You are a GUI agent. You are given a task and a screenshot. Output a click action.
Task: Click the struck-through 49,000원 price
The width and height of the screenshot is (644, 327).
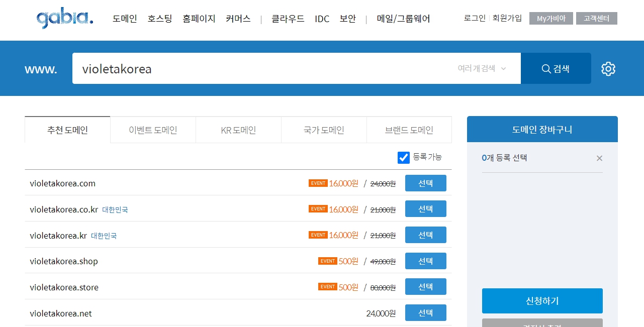point(383,261)
